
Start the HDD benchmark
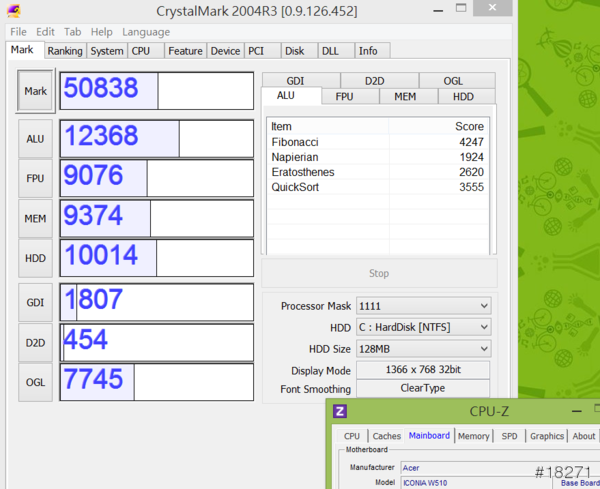pyautogui.click(x=35, y=258)
